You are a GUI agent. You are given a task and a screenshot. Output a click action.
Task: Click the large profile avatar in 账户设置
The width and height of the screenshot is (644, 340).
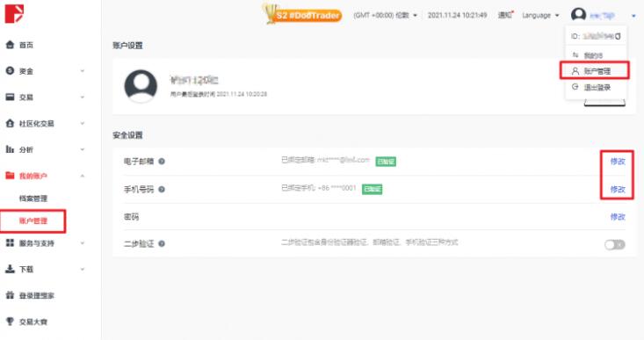[x=141, y=86]
